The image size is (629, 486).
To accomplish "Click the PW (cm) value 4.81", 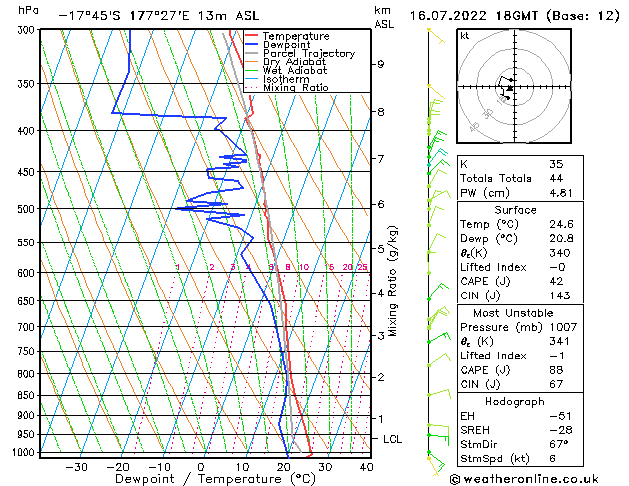I will click(x=563, y=193).
